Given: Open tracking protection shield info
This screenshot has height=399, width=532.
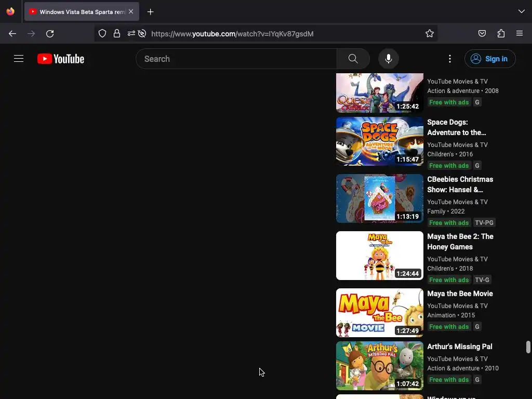Looking at the screenshot, I should coord(102,33).
